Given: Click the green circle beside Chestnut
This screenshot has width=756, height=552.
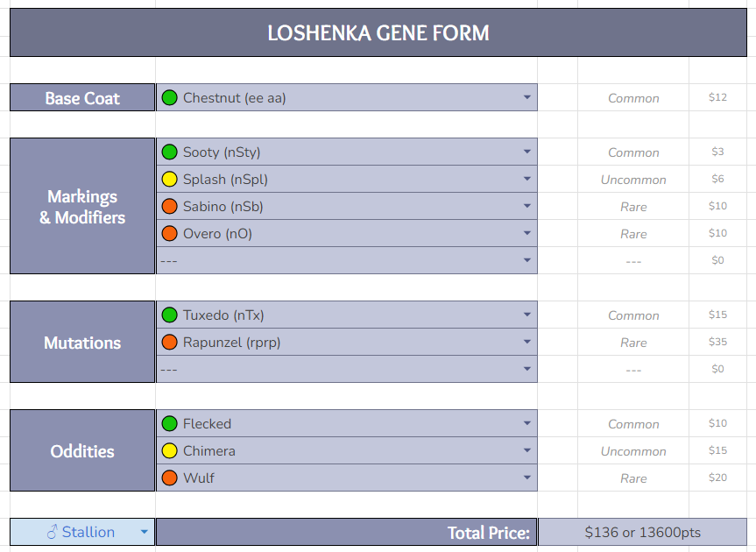Looking at the screenshot, I should (169, 98).
